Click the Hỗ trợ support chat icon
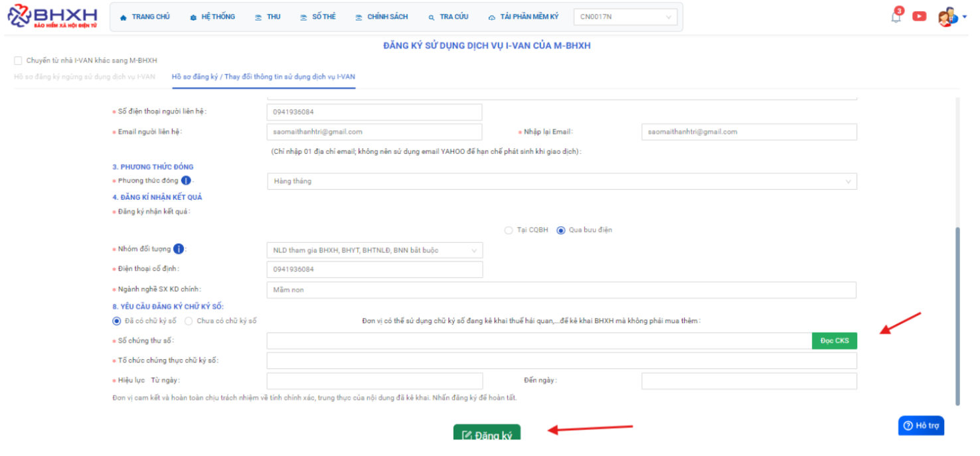Viewport: 980px width, 456px height. tap(921, 425)
